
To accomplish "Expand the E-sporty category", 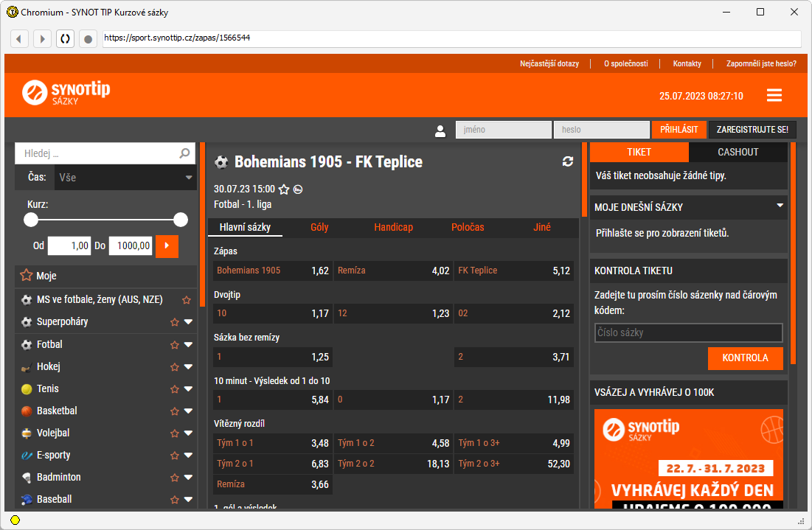I will 188,456.
